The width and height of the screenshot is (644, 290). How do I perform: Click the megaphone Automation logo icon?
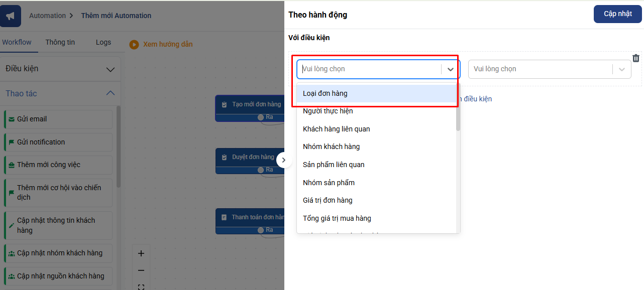tap(11, 16)
